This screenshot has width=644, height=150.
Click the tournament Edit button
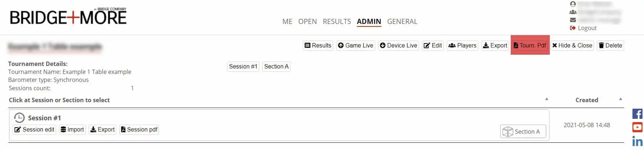tap(433, 45)
